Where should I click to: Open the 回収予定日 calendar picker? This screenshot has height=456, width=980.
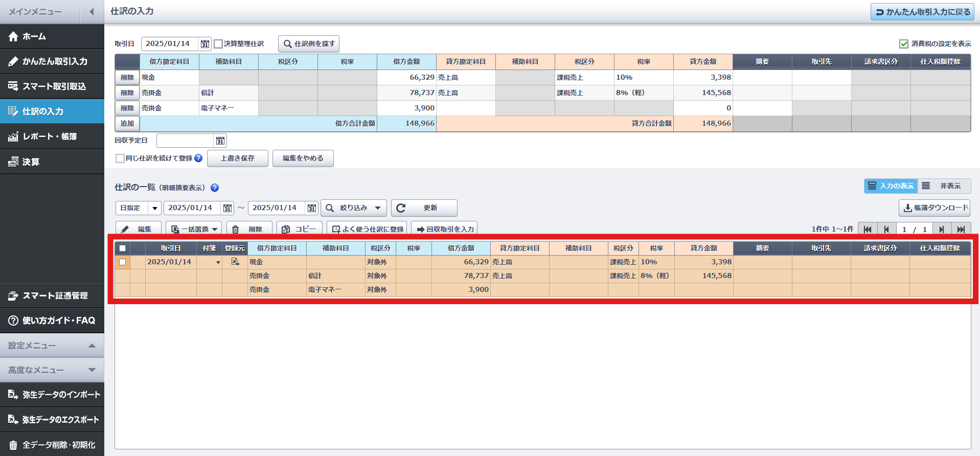220,141
